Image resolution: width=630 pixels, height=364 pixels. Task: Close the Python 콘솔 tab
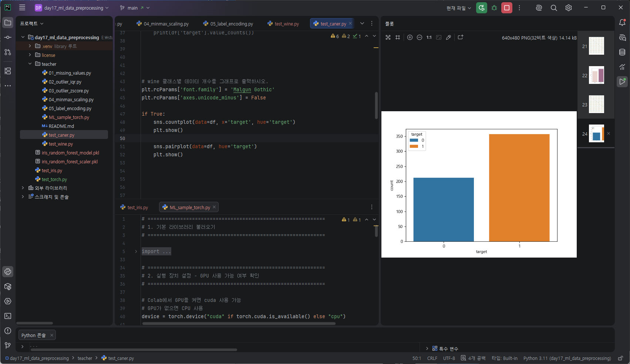[x=52, y=335]
